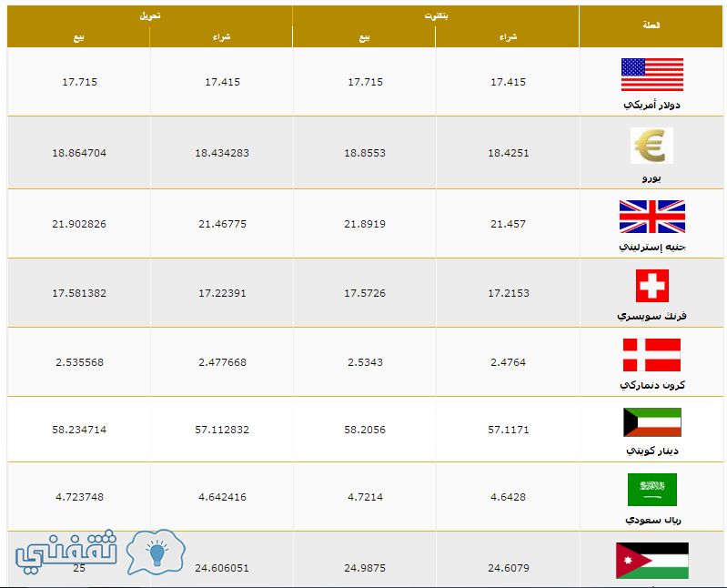Select the Danish krone flag icon
The image size is (727, 588).
pos(651,355)
